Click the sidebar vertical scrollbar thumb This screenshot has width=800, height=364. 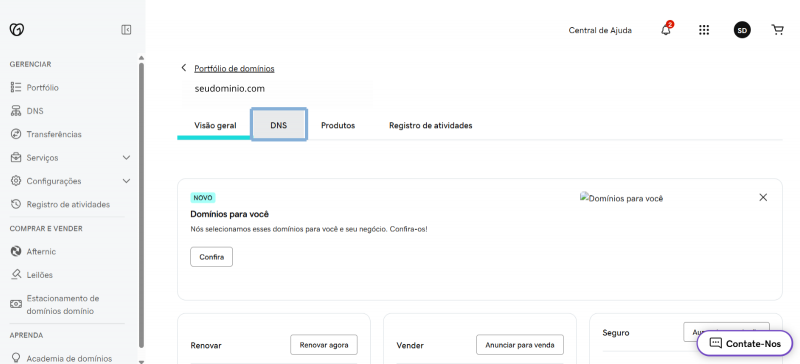pos(141,204)
